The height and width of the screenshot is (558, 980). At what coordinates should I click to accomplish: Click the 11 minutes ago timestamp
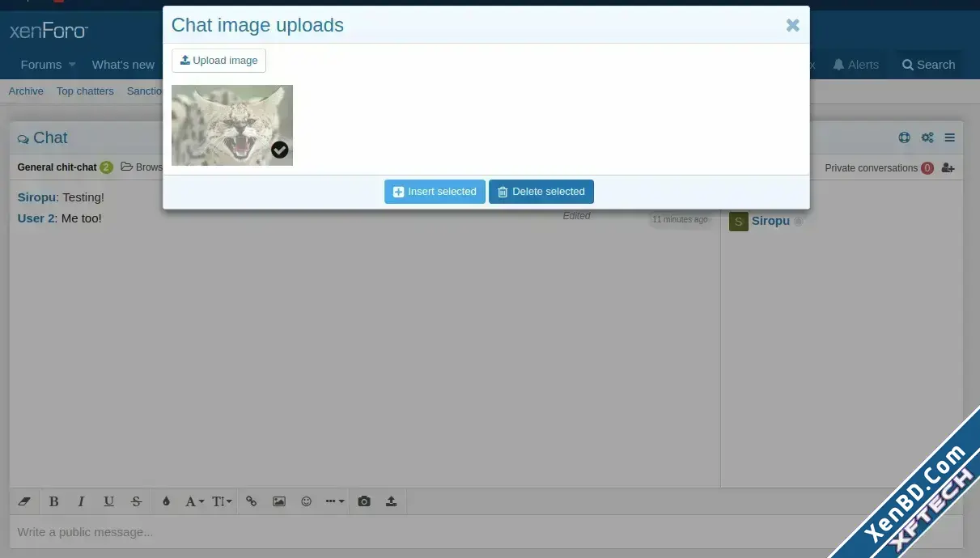pos(681,220)
